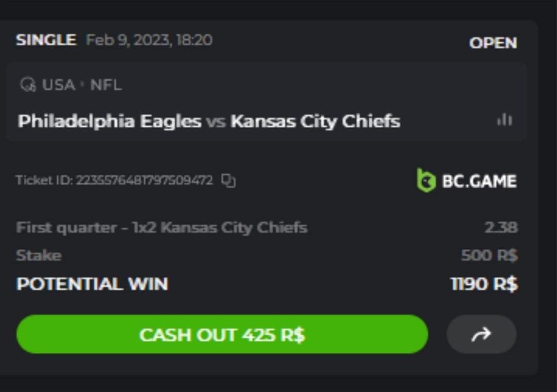Click the 2.38 odds value
This screenshot has height=392, width=557.
coord(501,227)
